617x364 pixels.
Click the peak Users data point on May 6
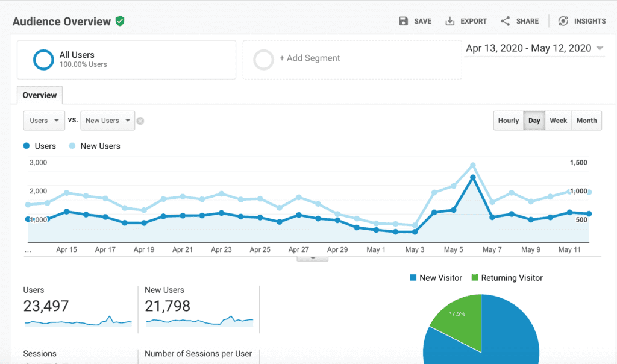click(x=473, y=178)
